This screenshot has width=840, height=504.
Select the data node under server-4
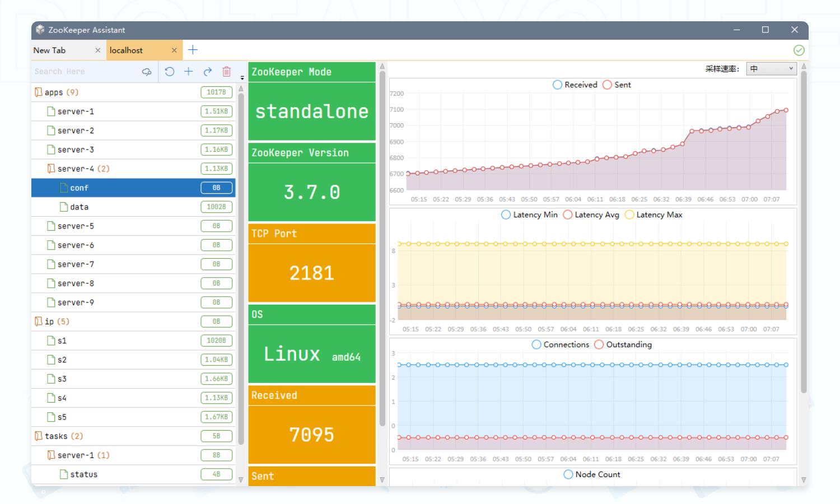click(x=79, y=207)
